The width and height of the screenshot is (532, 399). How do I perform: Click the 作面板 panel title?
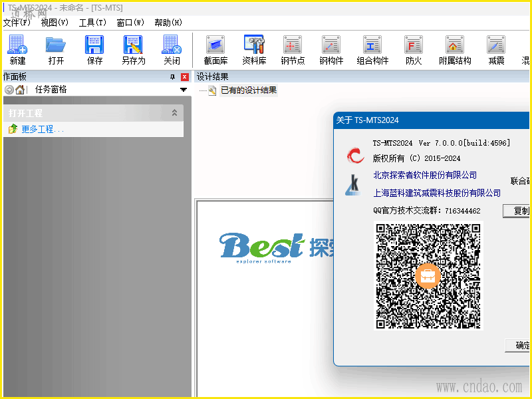tap(15, 76)
